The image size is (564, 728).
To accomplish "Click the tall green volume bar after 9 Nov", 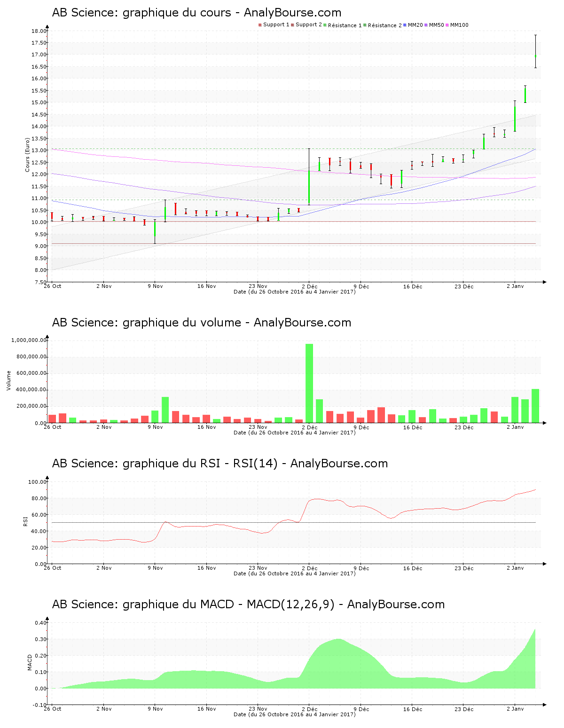I will click(165, 410).
